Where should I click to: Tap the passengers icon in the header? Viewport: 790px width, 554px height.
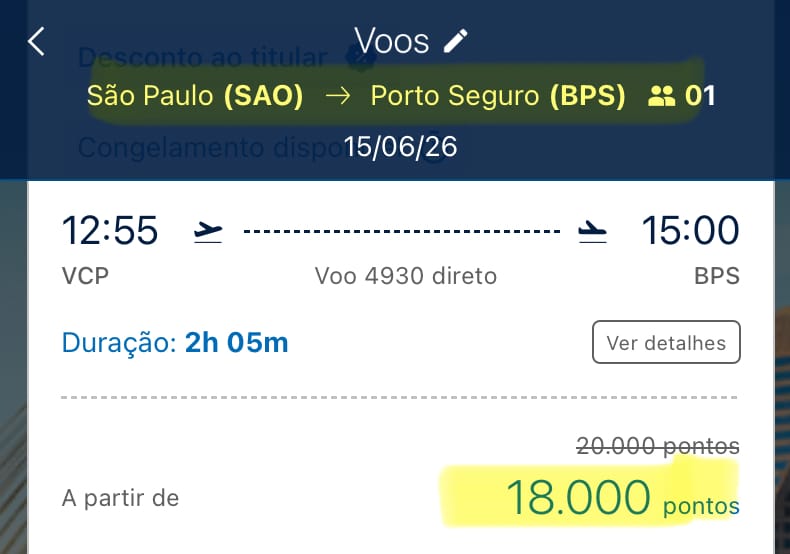[662, 96]
